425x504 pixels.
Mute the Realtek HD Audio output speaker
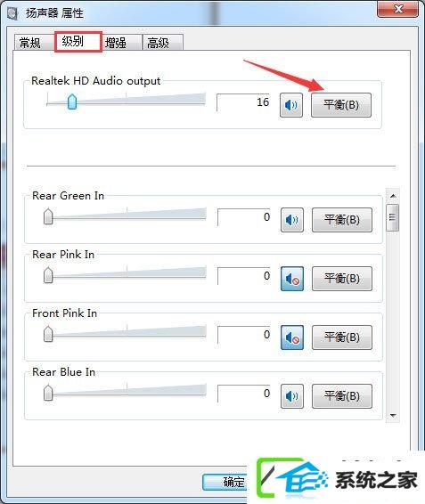[291, 105]
